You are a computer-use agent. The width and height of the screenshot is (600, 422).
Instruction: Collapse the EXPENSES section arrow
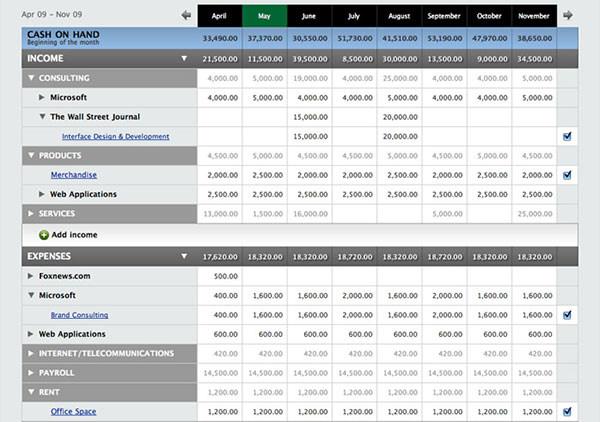click(x=184, y=257)
